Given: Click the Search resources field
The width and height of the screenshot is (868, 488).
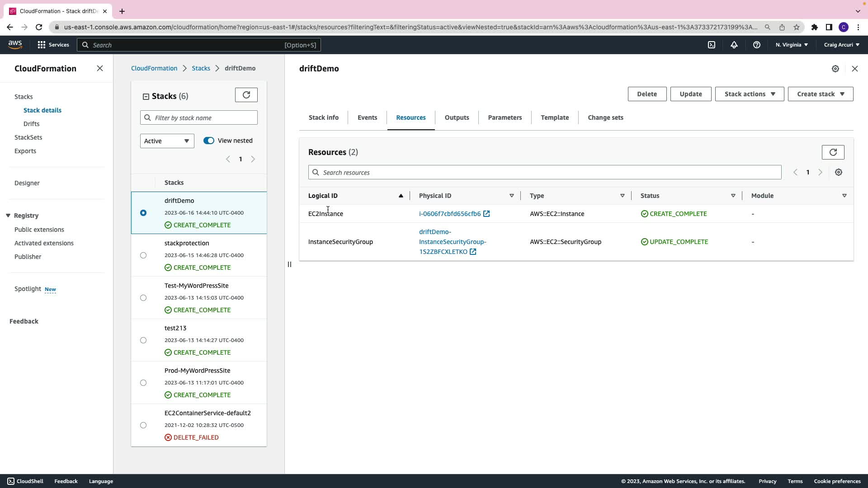Looking at the screenshot, I should (x=545, y=173).
